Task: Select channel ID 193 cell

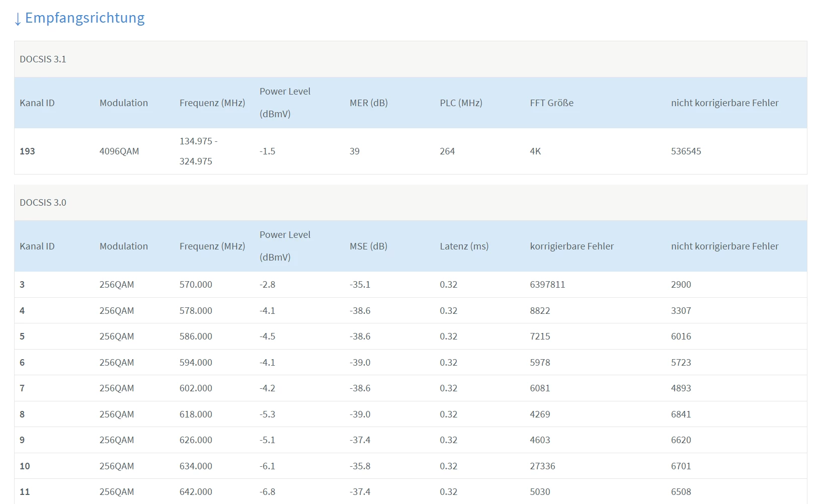Action: pos(27,151)
